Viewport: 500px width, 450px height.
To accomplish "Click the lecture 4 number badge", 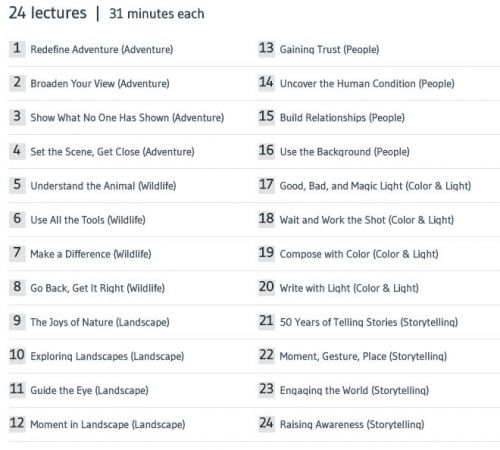I will tap(17, 151).
